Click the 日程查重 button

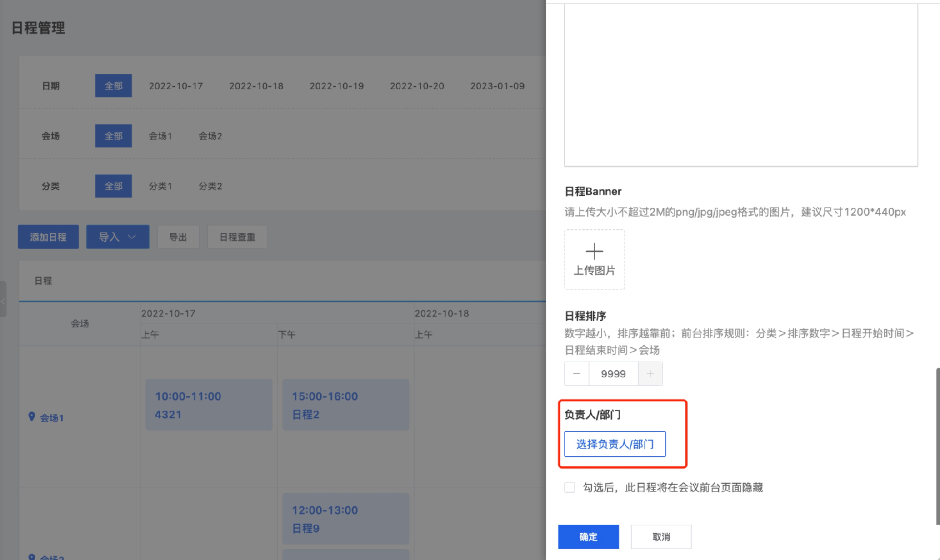(x=237, y=237)
